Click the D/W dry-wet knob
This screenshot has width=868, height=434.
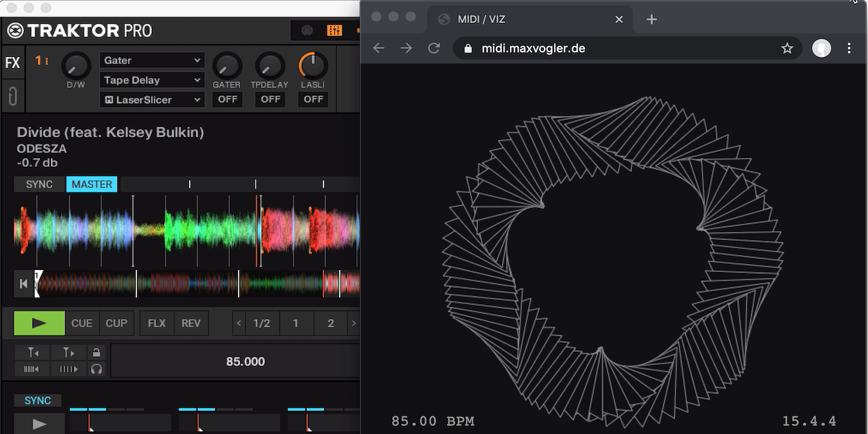75,66
